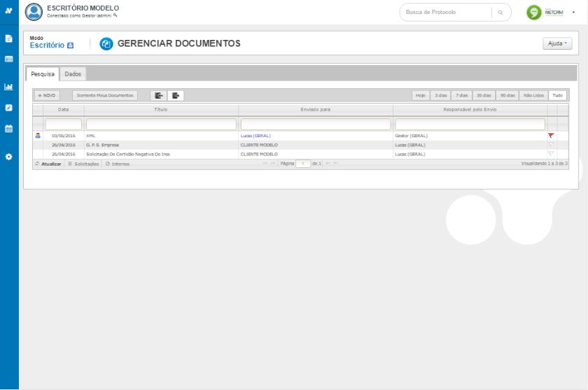Click the person icon on the XML row
588x390 pixels.
click(x=38, y=136)
